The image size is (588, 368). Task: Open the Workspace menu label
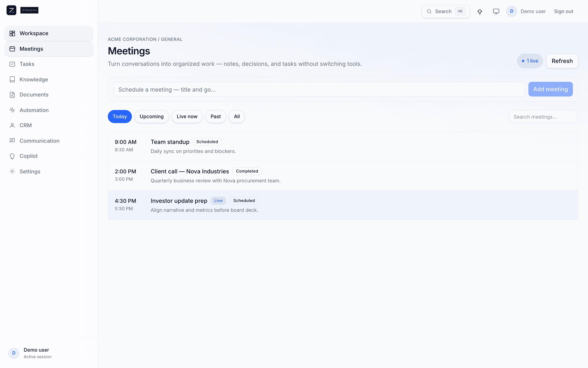[x=34, y=33]
